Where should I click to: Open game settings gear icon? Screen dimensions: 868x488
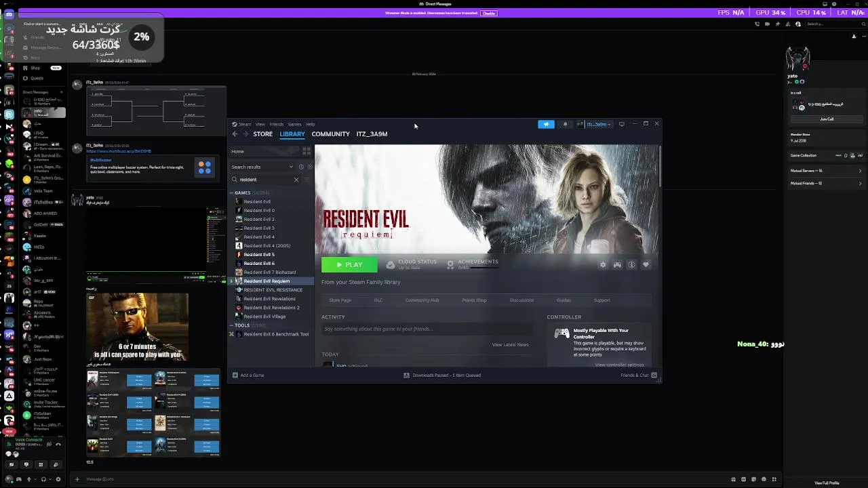click(603, 264)
